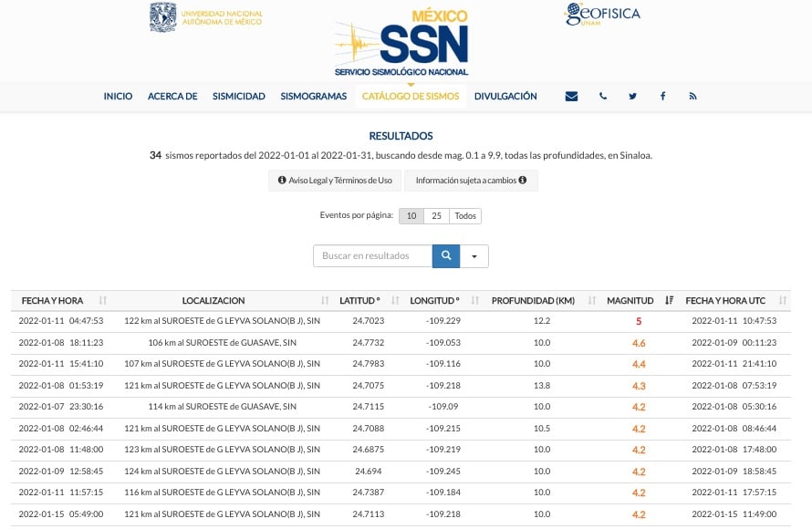Toggle Magnitud descending sort icon

point(669,300)
